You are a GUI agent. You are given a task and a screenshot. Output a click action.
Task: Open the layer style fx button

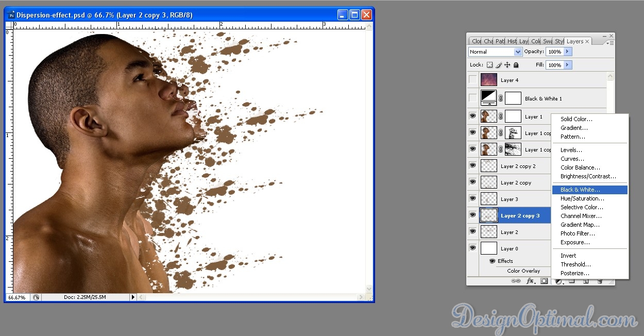pyautogui.click(x=530, y=281)
